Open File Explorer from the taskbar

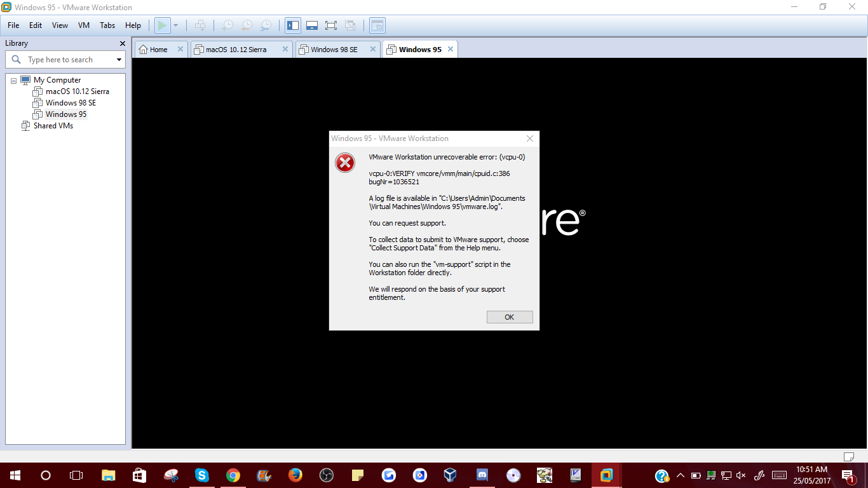click(x=109, y=475)
